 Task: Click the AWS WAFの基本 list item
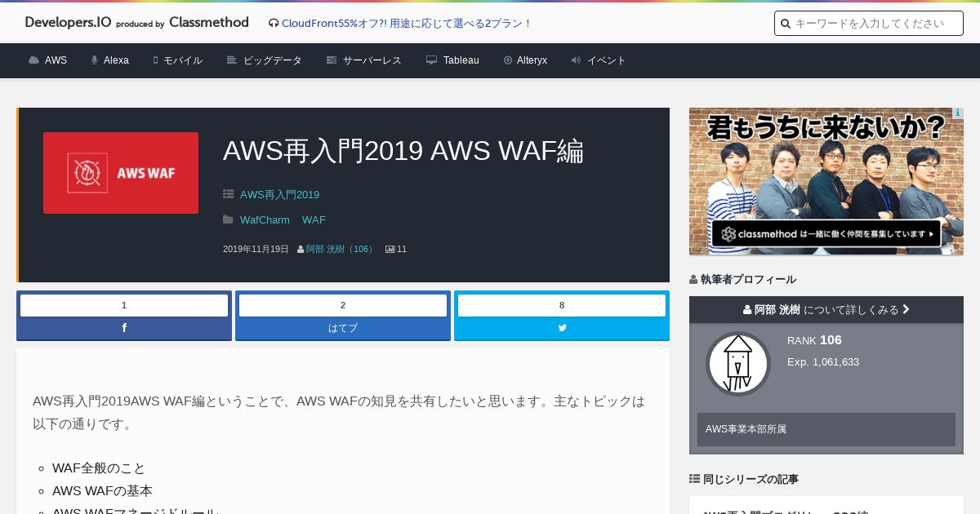point(102,491)
